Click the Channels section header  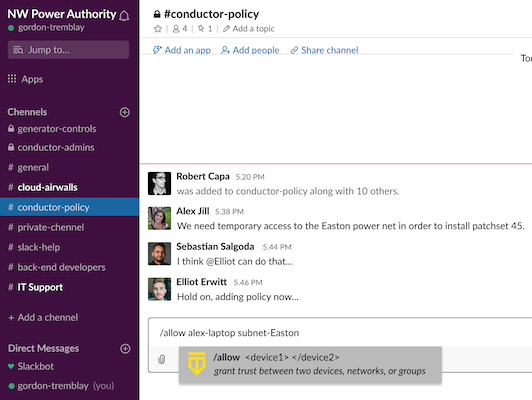pos(27,112)
